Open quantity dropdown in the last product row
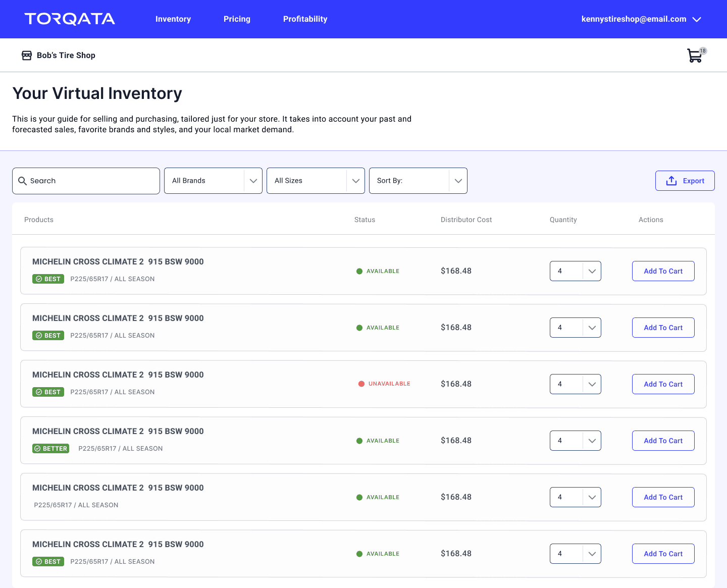 (575, 554)
